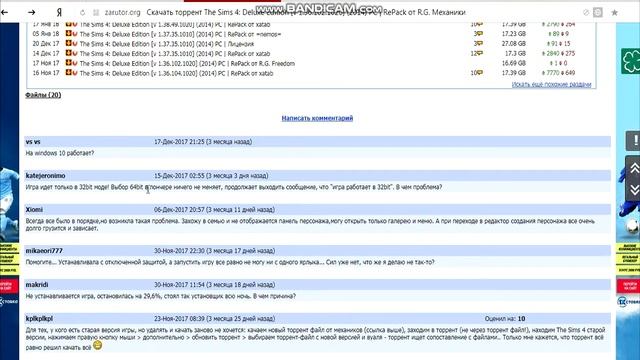This screenshot has width=640, height=360.
Task: Click the 16.69 GB size cell
Action: (513, 63)
